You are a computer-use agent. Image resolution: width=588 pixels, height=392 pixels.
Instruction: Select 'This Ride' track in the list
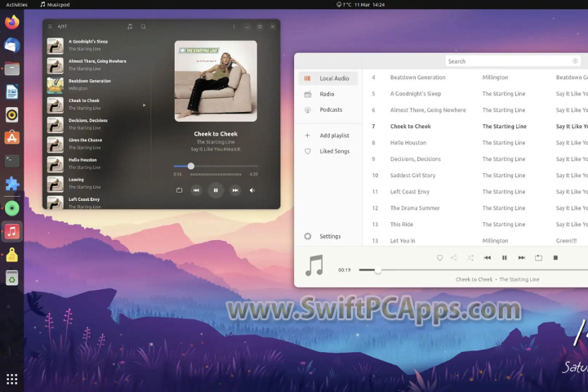click(x=475, y=225)
